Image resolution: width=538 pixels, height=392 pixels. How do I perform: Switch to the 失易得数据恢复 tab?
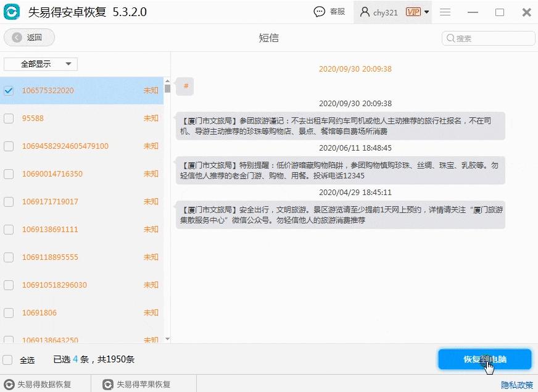(x=46, y=383)
